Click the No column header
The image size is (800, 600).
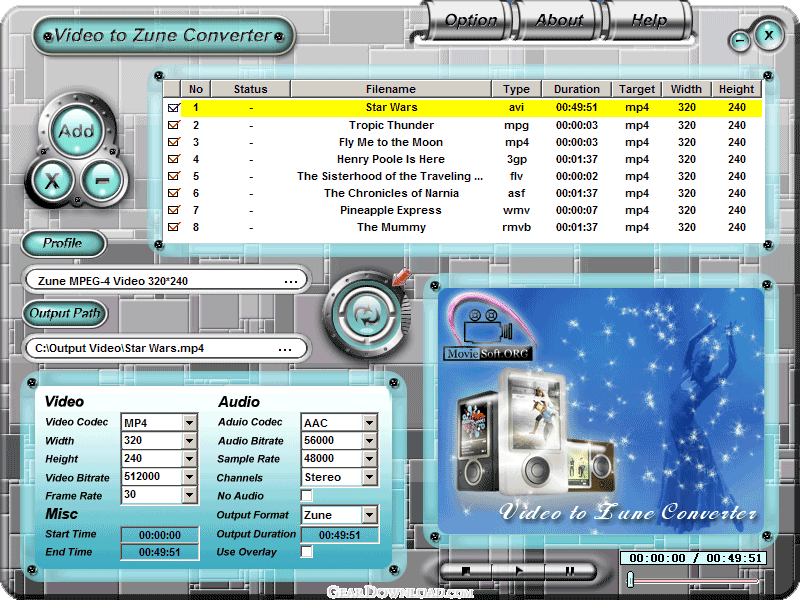[x=195, y=89]
